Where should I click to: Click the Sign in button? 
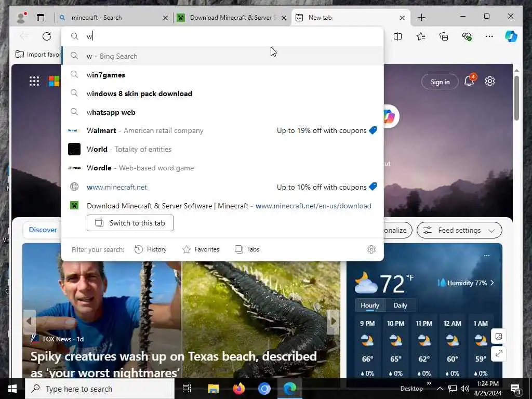point(440,82)
